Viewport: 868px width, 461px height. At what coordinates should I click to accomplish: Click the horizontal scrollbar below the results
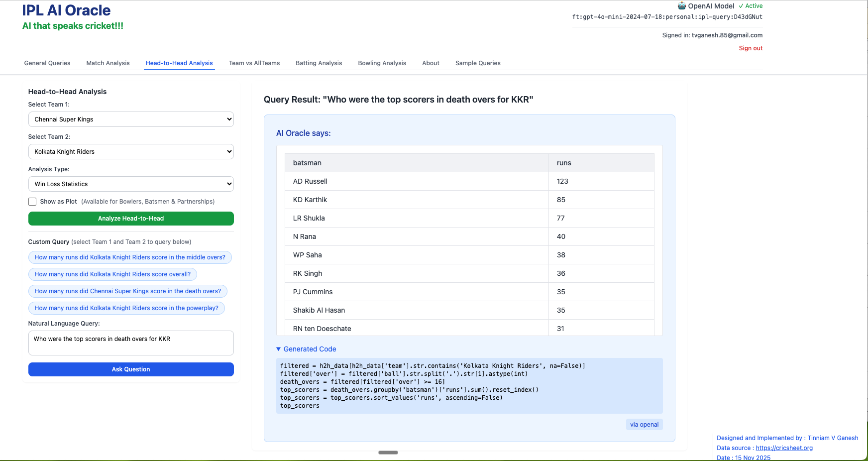(x=388, y=453)
